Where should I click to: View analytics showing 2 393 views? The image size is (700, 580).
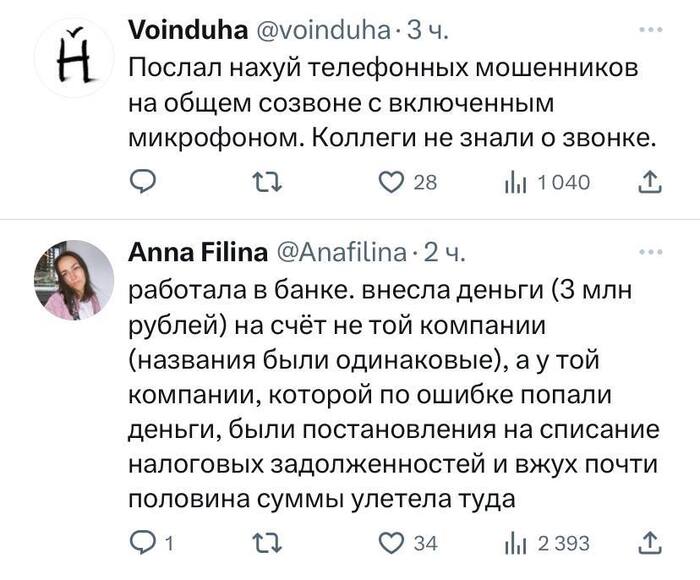[x=518, y=542]
